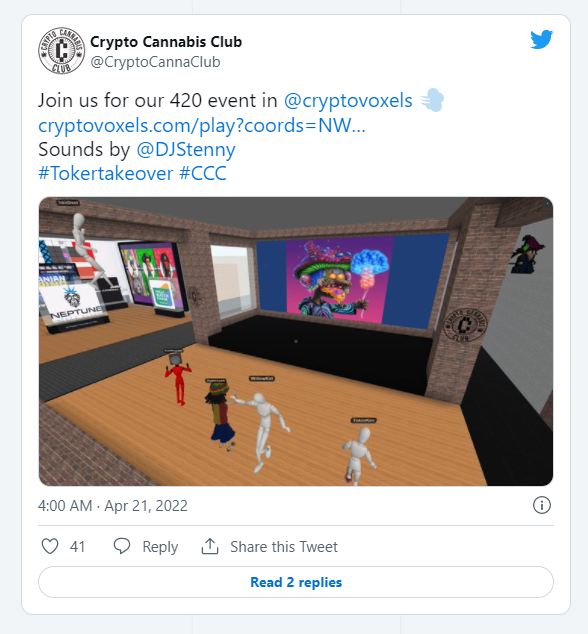The image size is (588, 634).
Task: Click the Read 2 replies button
Action: [296, 582]
